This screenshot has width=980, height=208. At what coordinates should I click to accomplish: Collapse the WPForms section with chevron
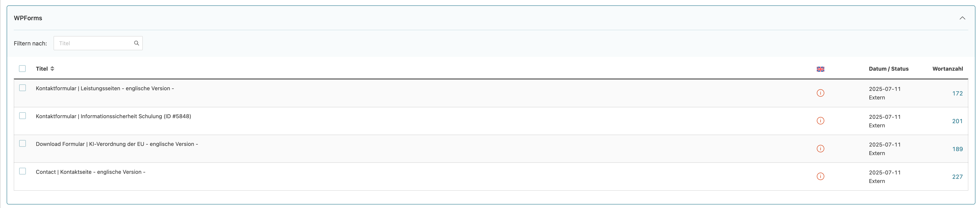coord(962,18)
